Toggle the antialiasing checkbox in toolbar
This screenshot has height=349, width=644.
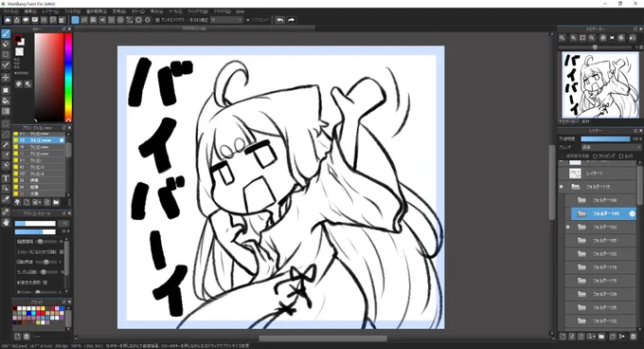tap(157, 20)
